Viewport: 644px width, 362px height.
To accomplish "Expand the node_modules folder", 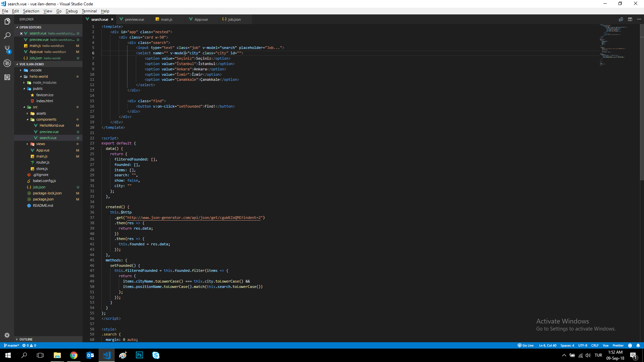I will pyautogui.click(x=44, y=82).
